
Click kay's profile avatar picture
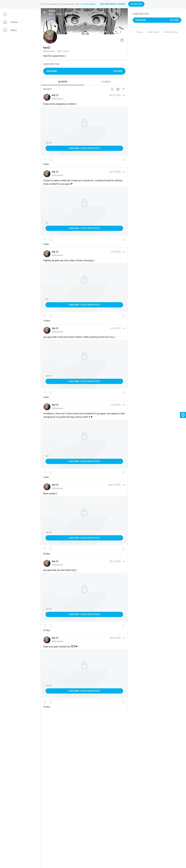50,36
